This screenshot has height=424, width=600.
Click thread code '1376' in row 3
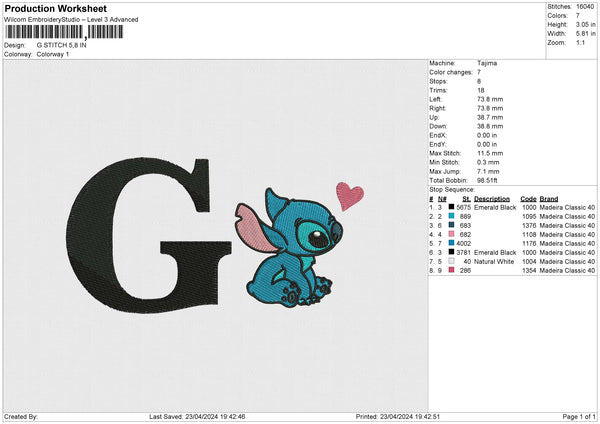[x=529, y=225]
